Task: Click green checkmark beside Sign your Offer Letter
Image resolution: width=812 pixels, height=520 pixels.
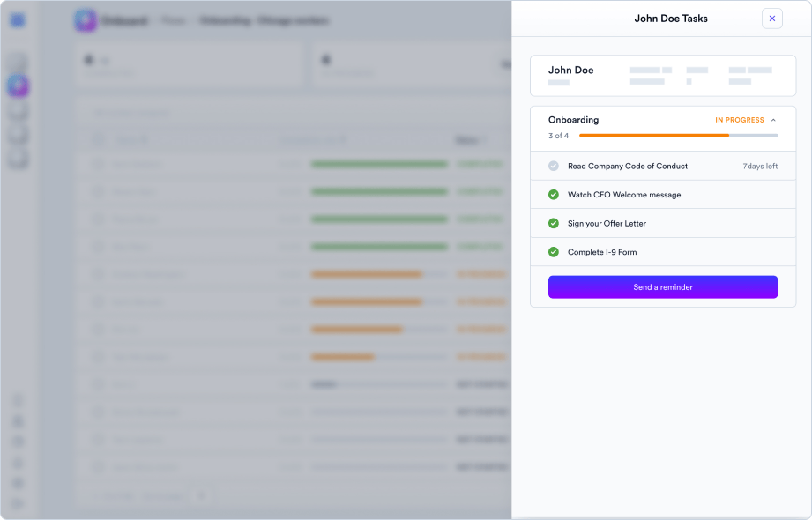Action: pyautogui.click(x=554, y=223)
